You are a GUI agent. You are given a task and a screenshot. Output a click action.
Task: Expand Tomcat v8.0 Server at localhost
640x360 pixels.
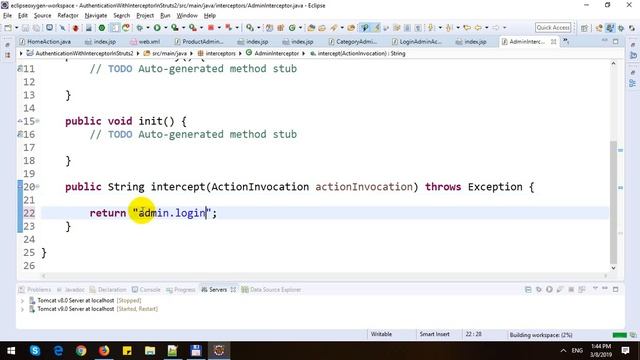tap(22, 300)
